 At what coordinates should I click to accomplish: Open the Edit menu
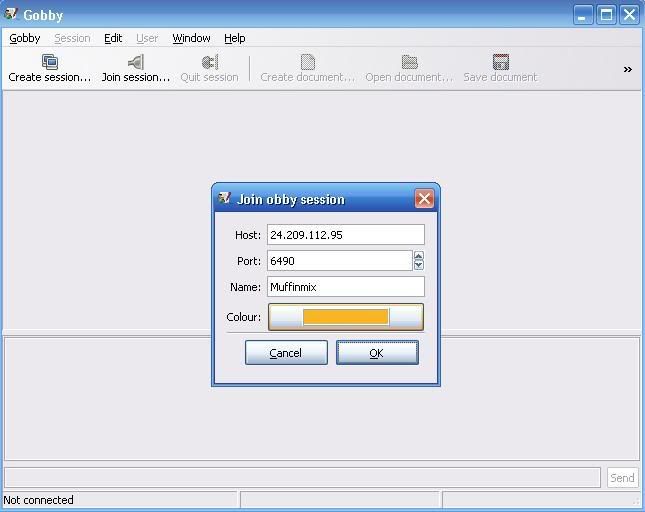point(113,38)
